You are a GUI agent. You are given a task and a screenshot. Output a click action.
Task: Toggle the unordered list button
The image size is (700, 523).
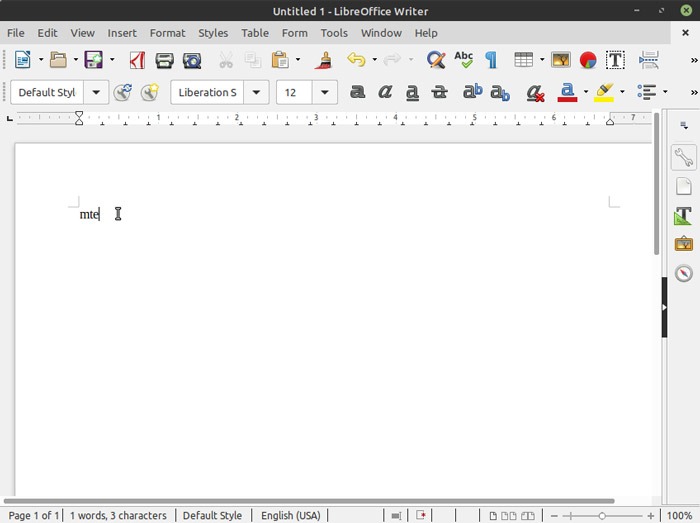[x=646, y=92]
